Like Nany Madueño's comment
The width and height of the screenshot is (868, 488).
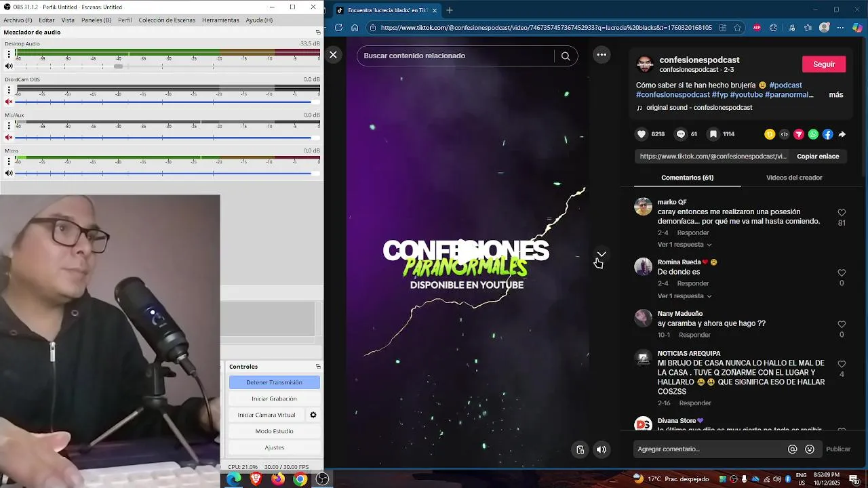[x=842, y=325]
